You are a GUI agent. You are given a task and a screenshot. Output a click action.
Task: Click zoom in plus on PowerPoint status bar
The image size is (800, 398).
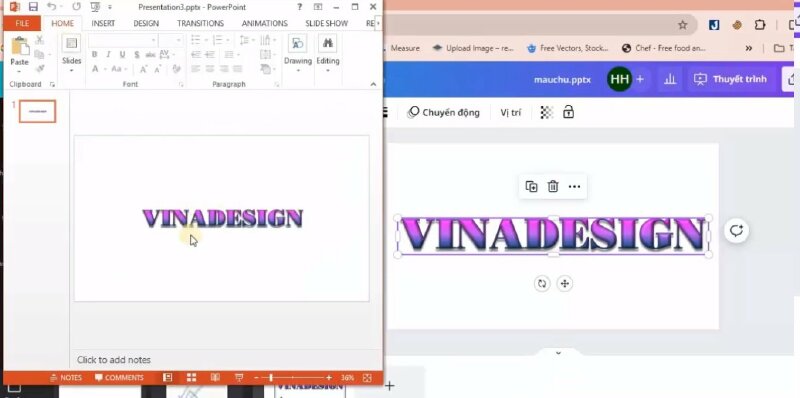pyautogui.click(x=329, y=378)
